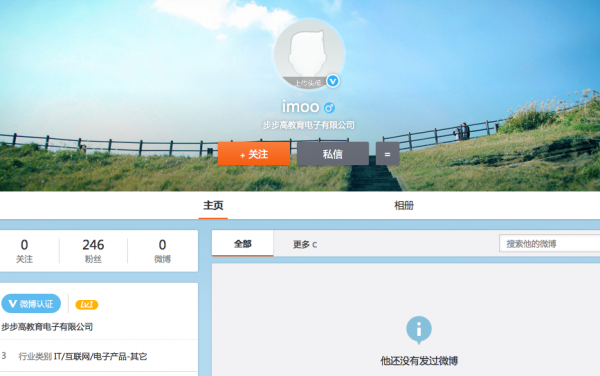Click the blue V verification badge on avatar
Screen dimensions: 600x376
point(333,81)
